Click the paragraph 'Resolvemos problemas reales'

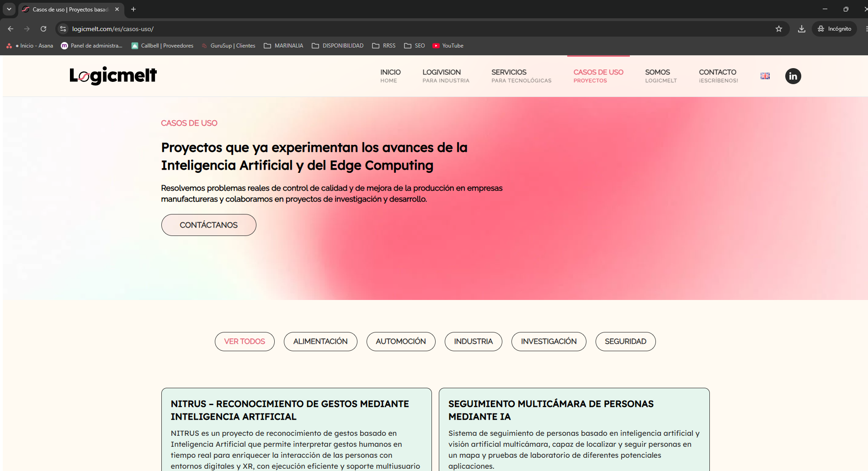point(332,193)
